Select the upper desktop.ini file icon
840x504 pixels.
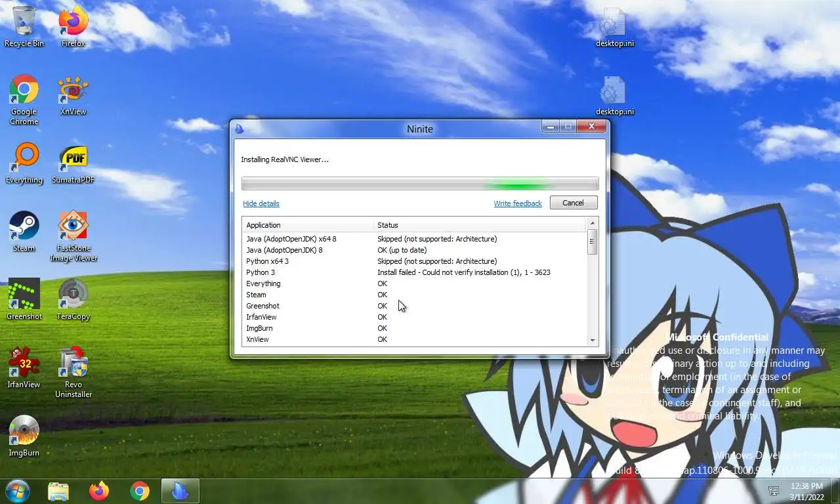coord(615,26)
